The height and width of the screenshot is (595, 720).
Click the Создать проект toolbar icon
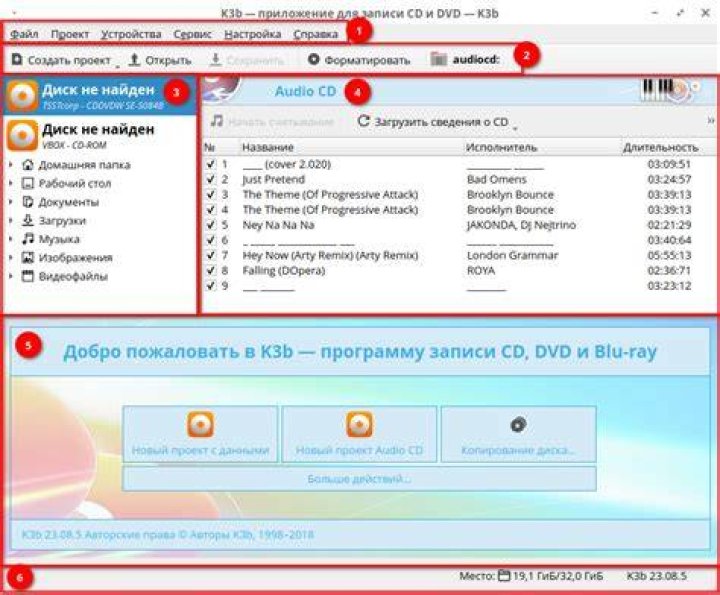(x=17, y=60)
